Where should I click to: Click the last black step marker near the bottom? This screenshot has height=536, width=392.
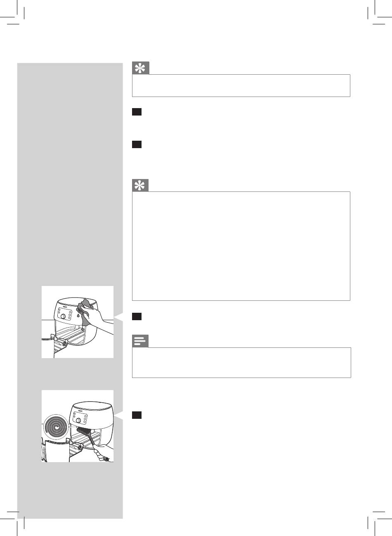pos(137,415)
